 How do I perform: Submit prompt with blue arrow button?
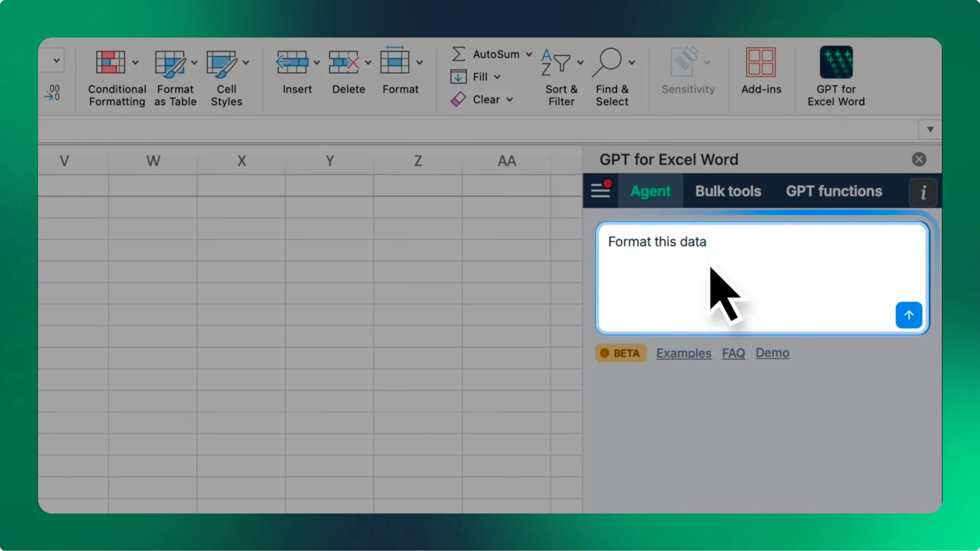tap(908, 315)
